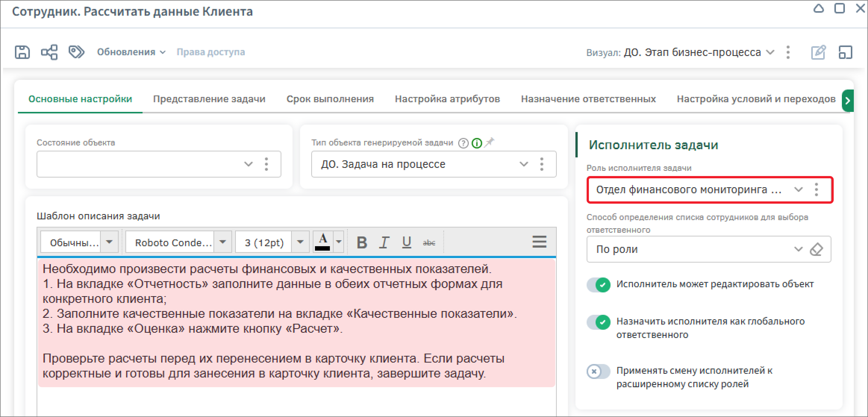Expand the ДО. Задача на процессе dropdown
This screenshot has height=417, width=868.
(524, 164)
